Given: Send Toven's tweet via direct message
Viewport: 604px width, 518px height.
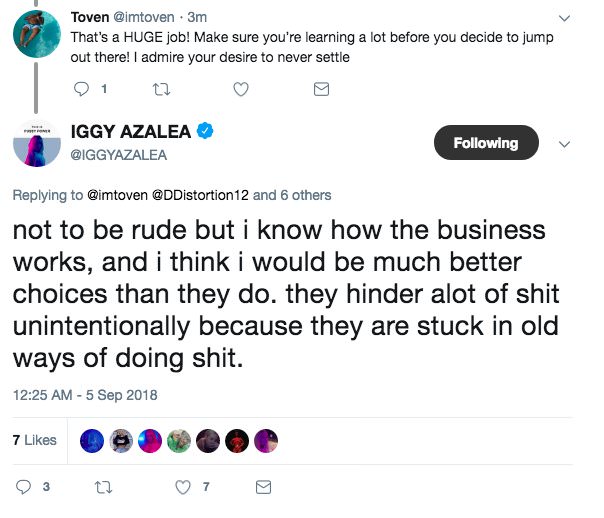Looking at the screenshot, I should point(321,90).
